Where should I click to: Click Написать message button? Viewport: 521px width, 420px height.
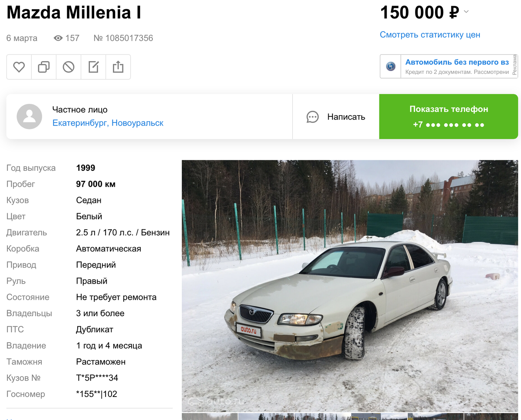click(x=336, y=117)
